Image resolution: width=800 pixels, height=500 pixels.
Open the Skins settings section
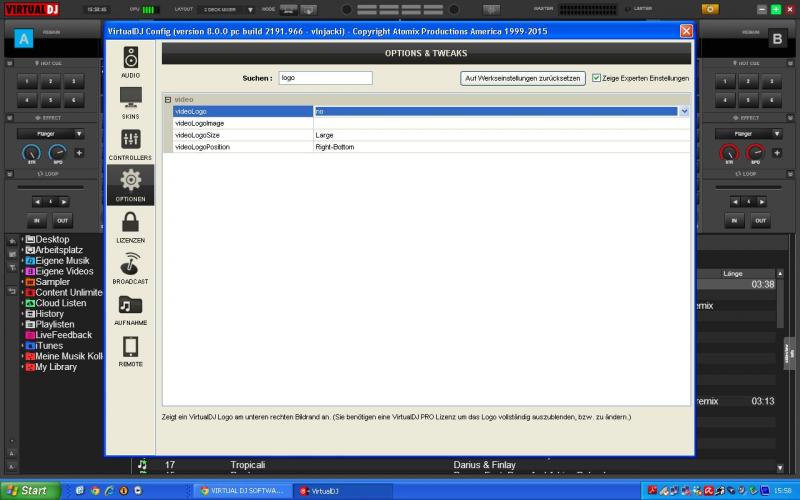[131, 104]
